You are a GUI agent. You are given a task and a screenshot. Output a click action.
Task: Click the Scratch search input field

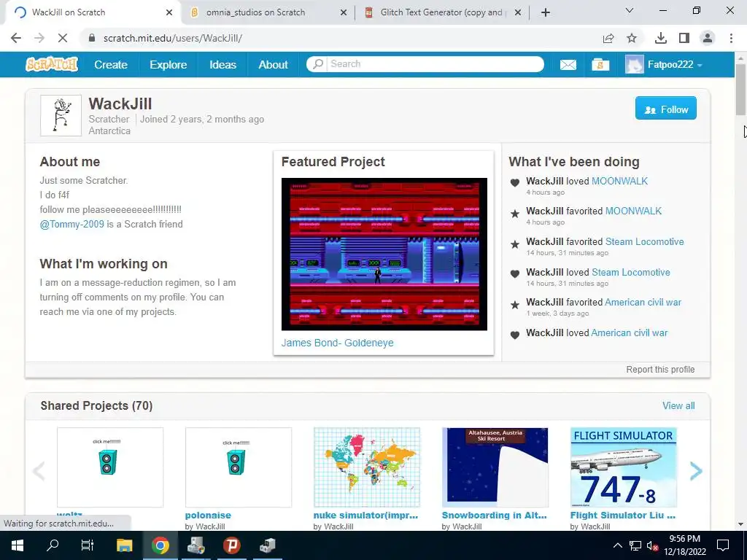coord(436,64)
